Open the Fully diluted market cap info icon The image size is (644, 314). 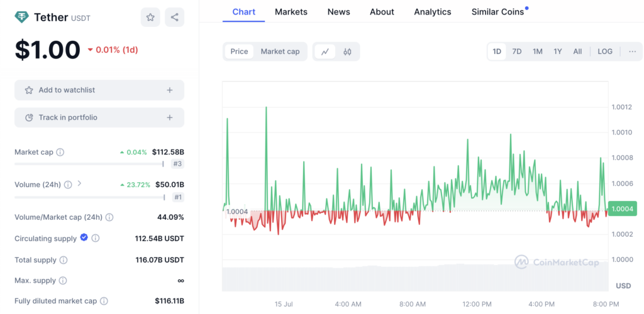(104, 301)
